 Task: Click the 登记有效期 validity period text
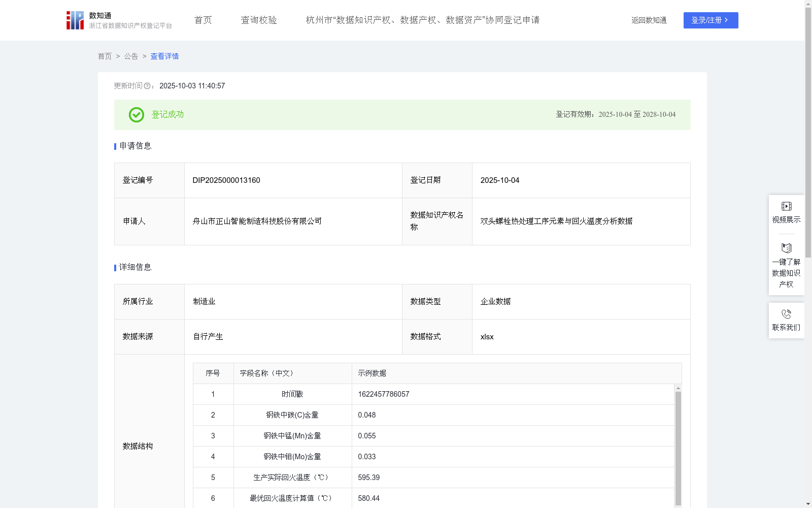coord(616,115)
